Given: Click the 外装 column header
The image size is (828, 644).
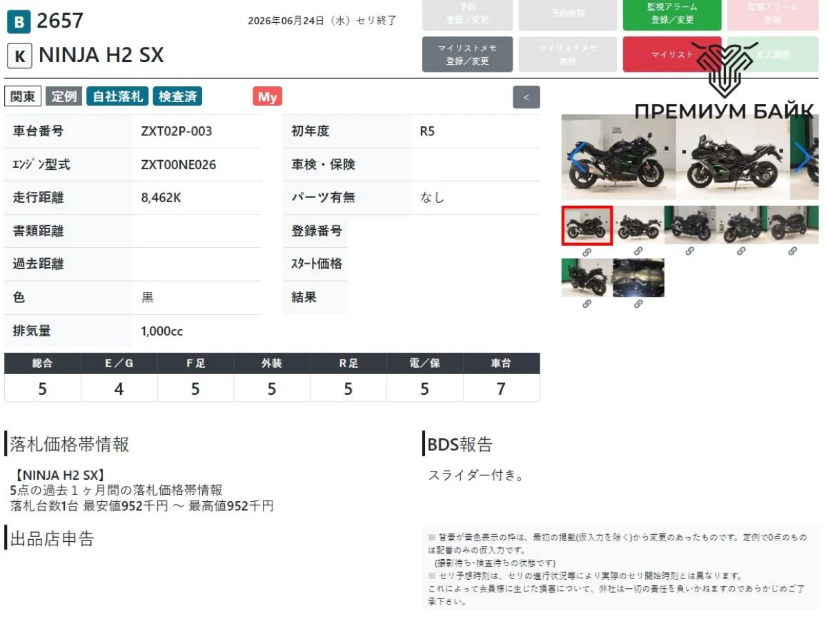Looking at the screenshot, I should click(x=272, y=364).
